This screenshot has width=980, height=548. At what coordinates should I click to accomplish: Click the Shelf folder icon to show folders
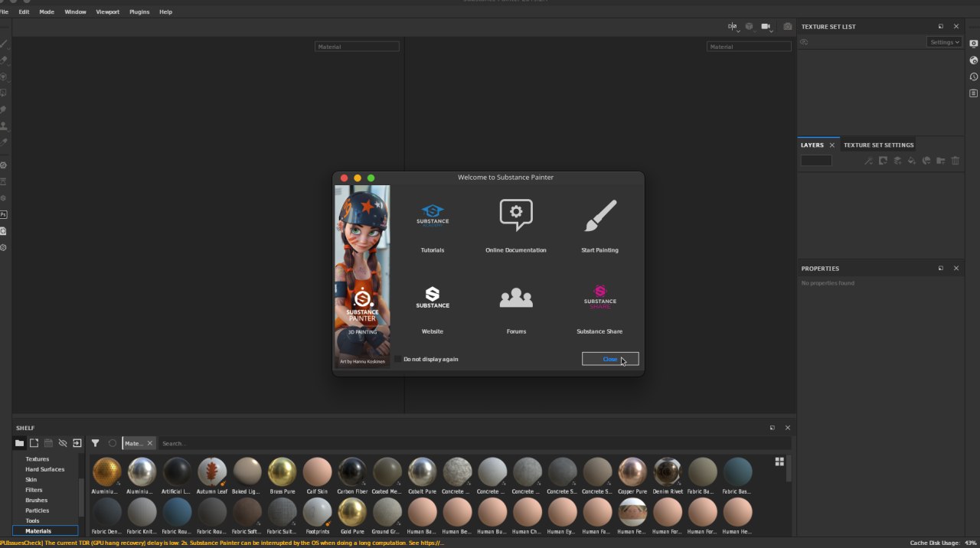pyautogui.click(x=20, y=443)
